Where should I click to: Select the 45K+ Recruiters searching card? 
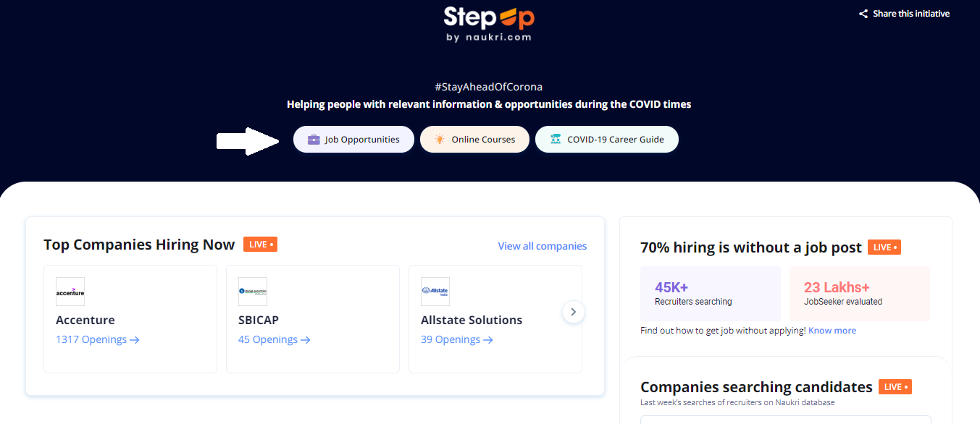pyautogui.click(x=711, y=294)
